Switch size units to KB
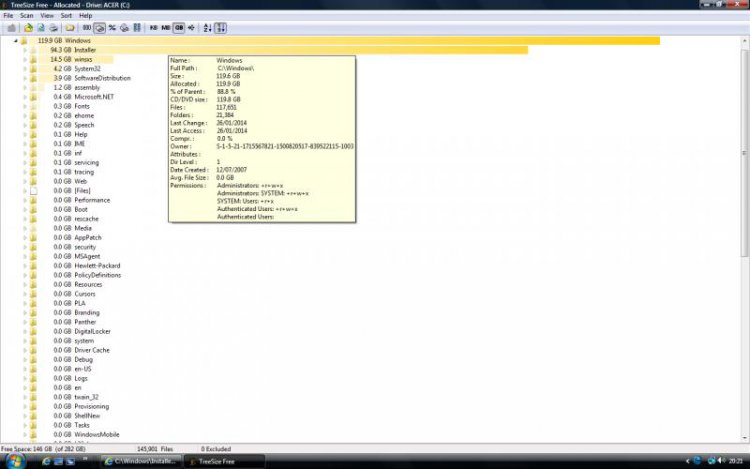The height and width of the screenshot is (469, 750). point(154,28)
